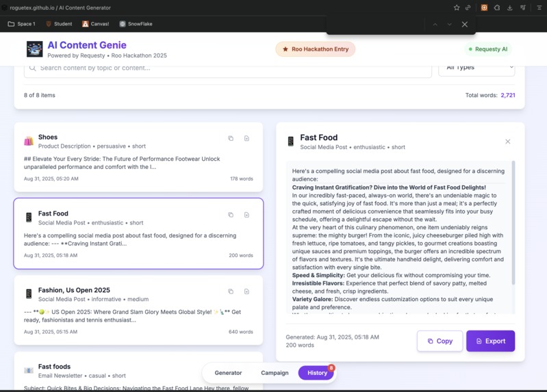Close the find bar overlay

(x=465, y=25)
